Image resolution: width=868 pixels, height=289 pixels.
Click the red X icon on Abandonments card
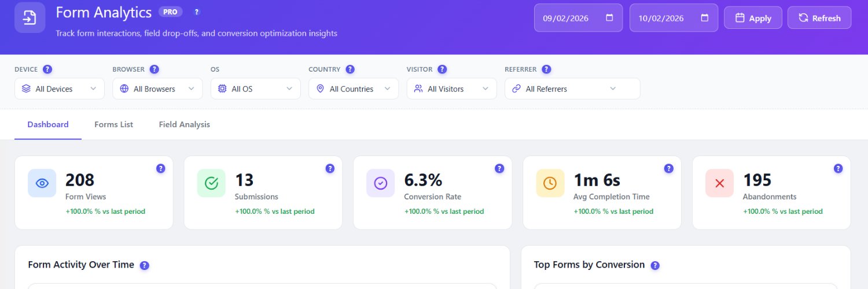point(720,183)
